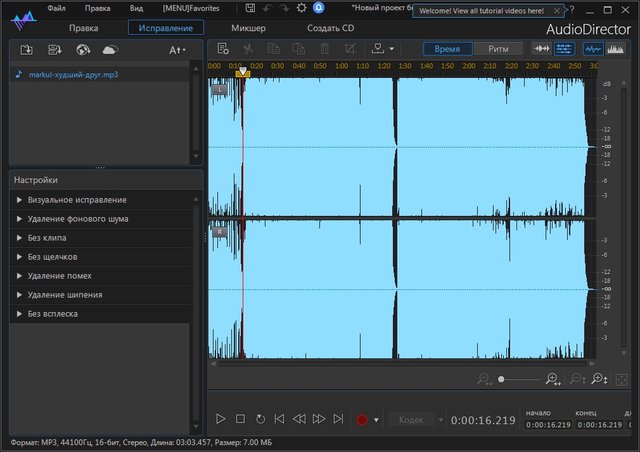Click the red Record button

pyautogui.click(x=362, y=419)
